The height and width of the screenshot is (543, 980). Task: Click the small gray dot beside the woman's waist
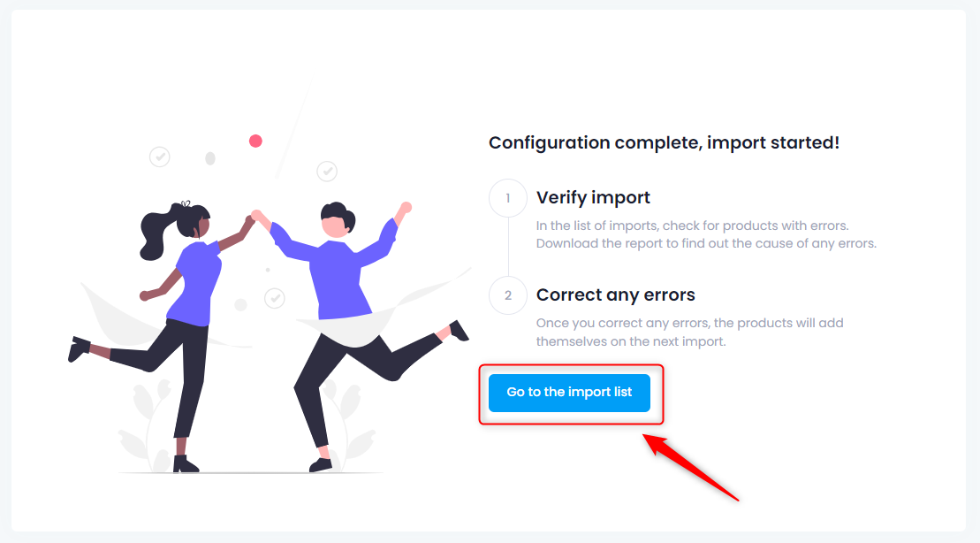[x=240, y=304]
